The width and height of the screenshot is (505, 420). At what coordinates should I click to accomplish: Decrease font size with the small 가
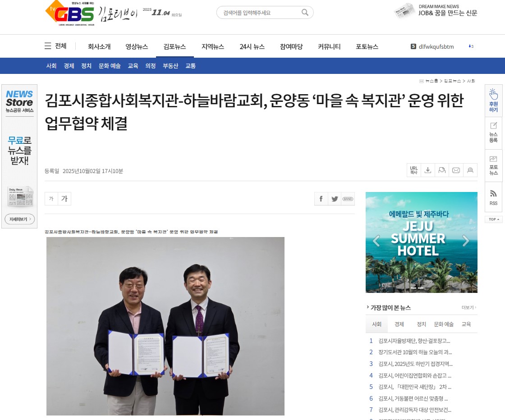click(51, 199)
